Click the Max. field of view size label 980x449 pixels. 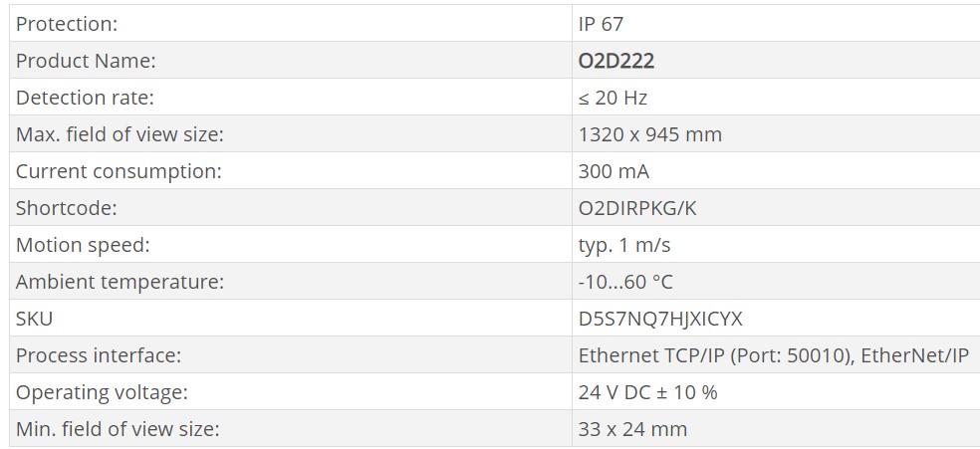coord(120,134)
